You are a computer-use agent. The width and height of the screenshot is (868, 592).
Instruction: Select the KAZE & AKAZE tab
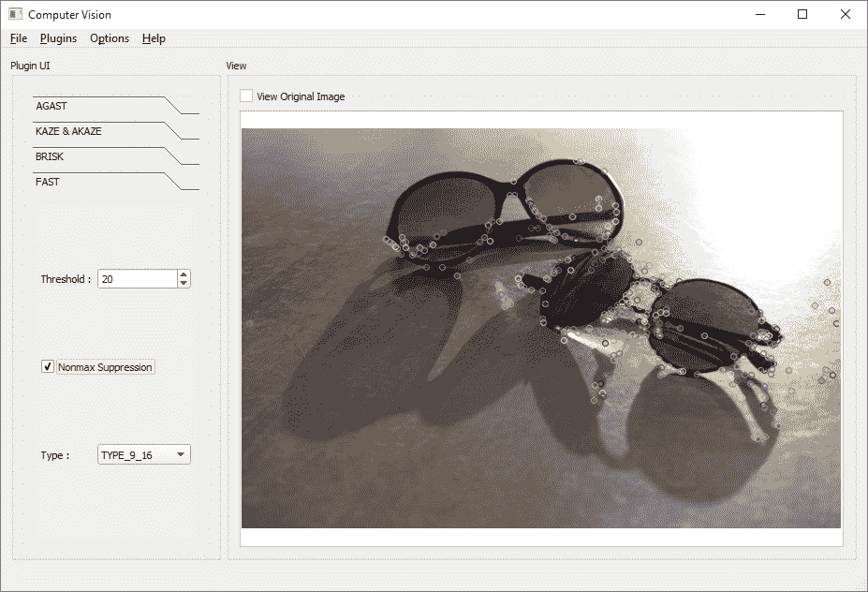tap(68, 131)
